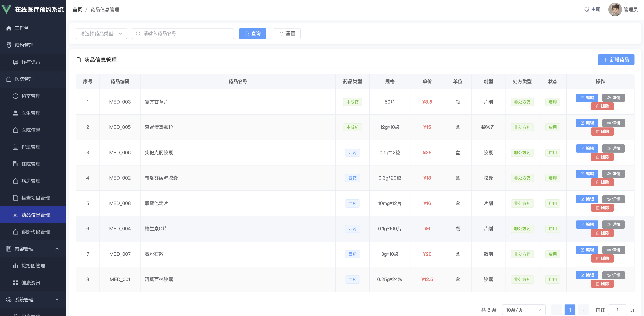Go to 医生管理 in the sidebar
This screenshot has height=316, width=644.
(x=31, y=113)
